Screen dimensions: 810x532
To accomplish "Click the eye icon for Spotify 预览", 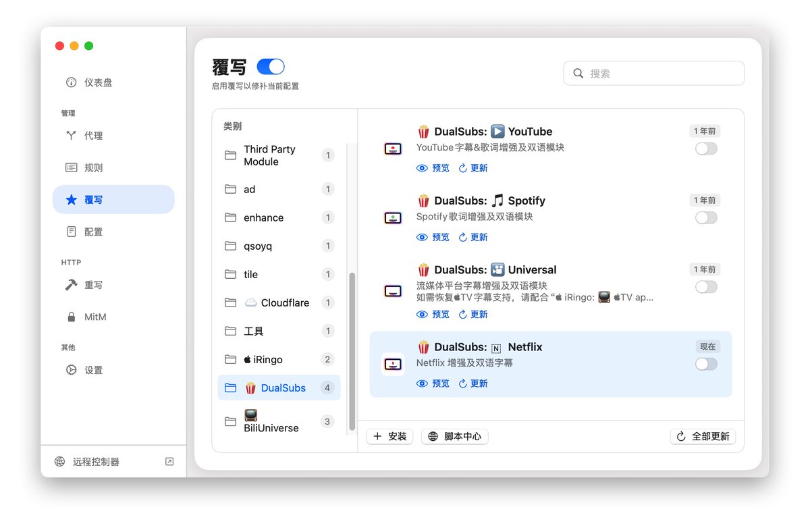I will coord(423,237).
